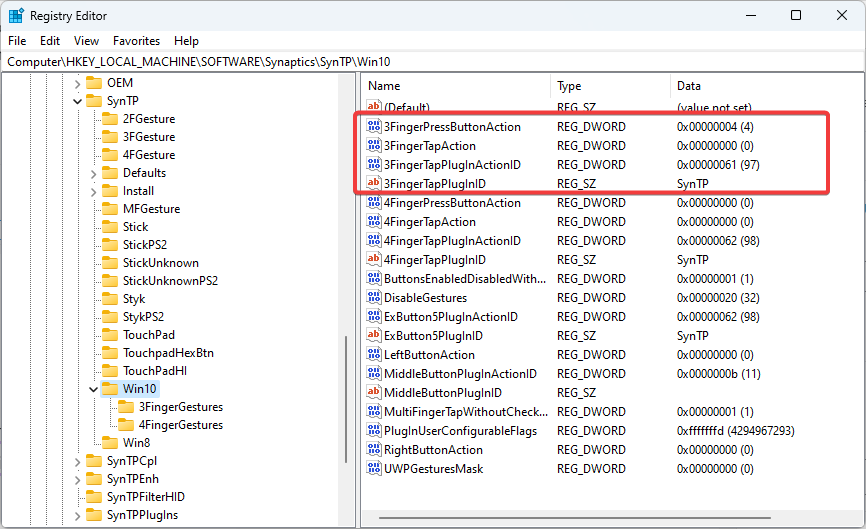
Task: Click the DWORD icon for 3FingerTapAction
Action: coord(374,145)
